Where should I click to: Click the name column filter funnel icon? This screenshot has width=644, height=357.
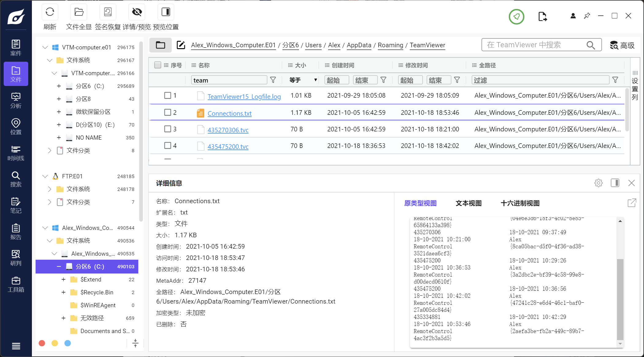(273, 80)
